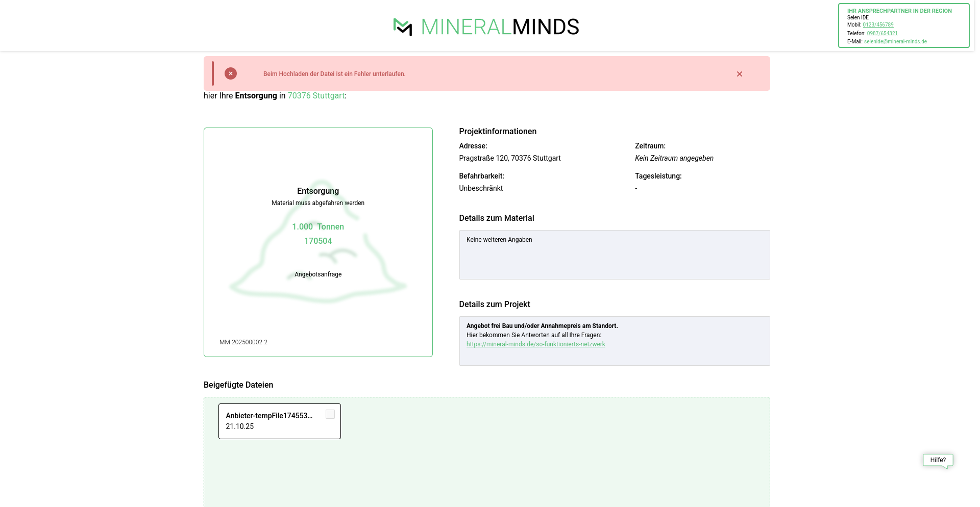Click the 1.000 Tonnen quantity
Image resolution: width=980 pixels, height=507 pixels.
tap(318, 227)
